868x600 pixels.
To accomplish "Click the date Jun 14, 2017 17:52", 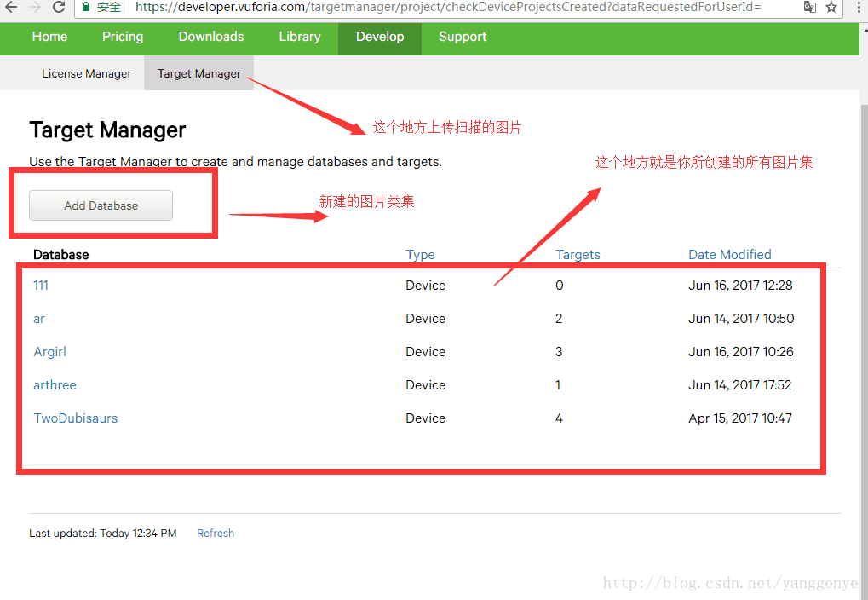I will 739,385.
